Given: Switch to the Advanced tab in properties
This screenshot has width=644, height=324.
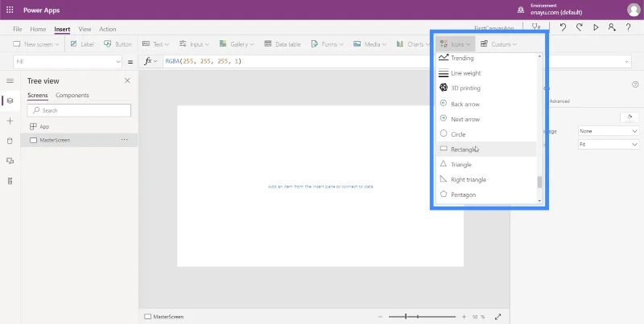Looking at the screenshot, I should click(559, 101).
